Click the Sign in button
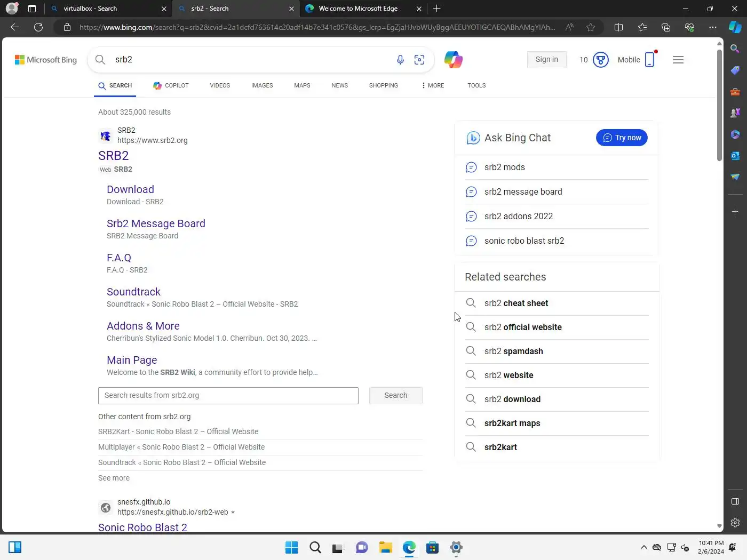Viewport: 747px width, 560px height. pos(546,60)
